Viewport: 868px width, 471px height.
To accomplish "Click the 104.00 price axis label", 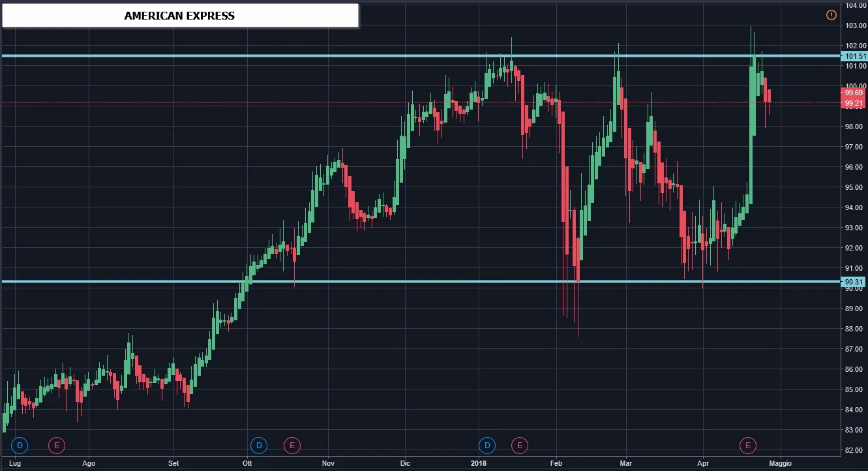I will click(x=855, y=5).
